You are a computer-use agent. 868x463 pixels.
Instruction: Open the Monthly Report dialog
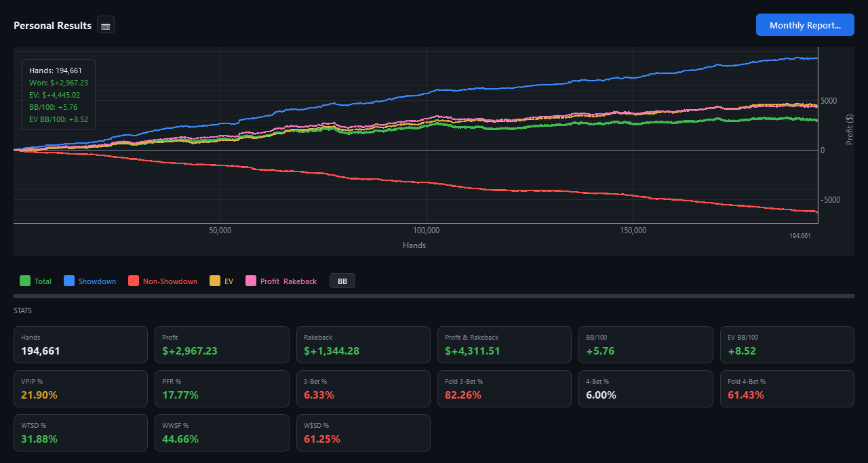[805, 25]
